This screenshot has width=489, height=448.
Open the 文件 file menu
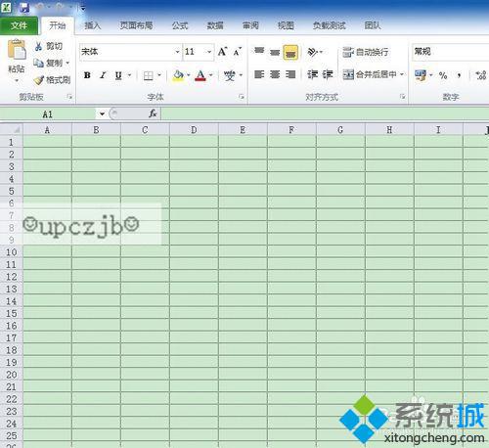point(19,25)
